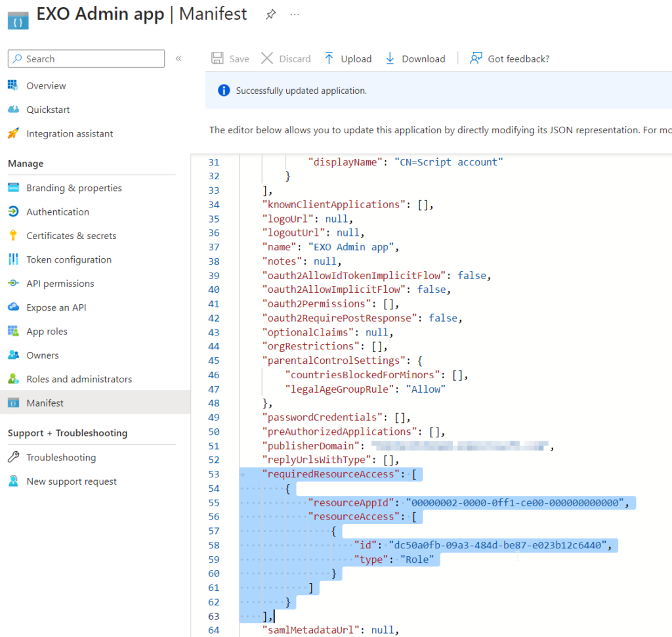Click the Save toolbar icon
This screenshot has height=637, width=672.
click(217, 58)
